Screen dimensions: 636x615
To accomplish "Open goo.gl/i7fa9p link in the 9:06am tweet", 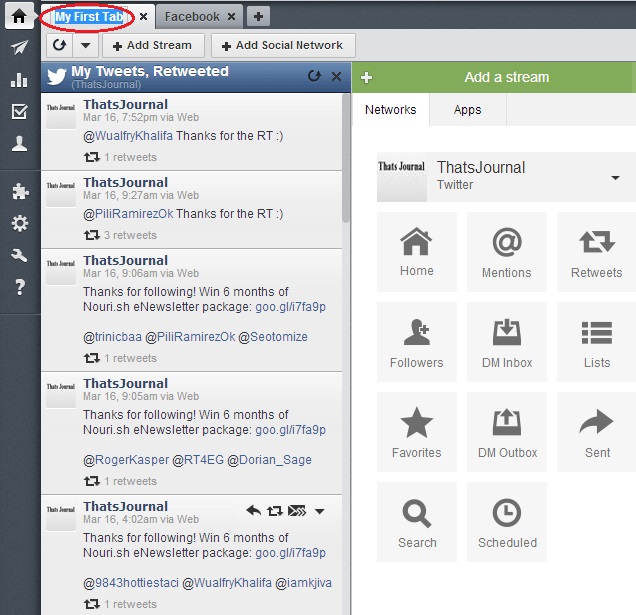I will pyautogui.click(x=290, y=307).
